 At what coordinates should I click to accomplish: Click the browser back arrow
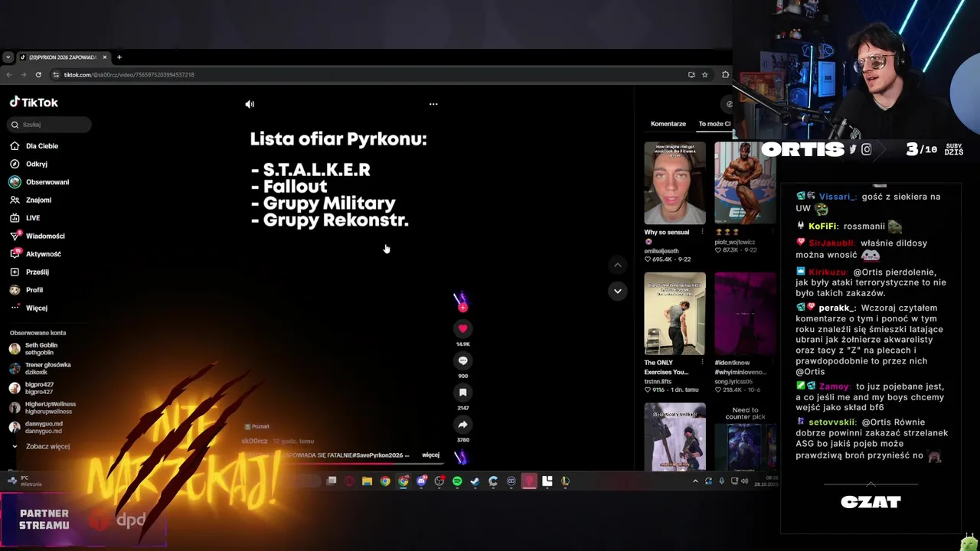pos(8,74)
